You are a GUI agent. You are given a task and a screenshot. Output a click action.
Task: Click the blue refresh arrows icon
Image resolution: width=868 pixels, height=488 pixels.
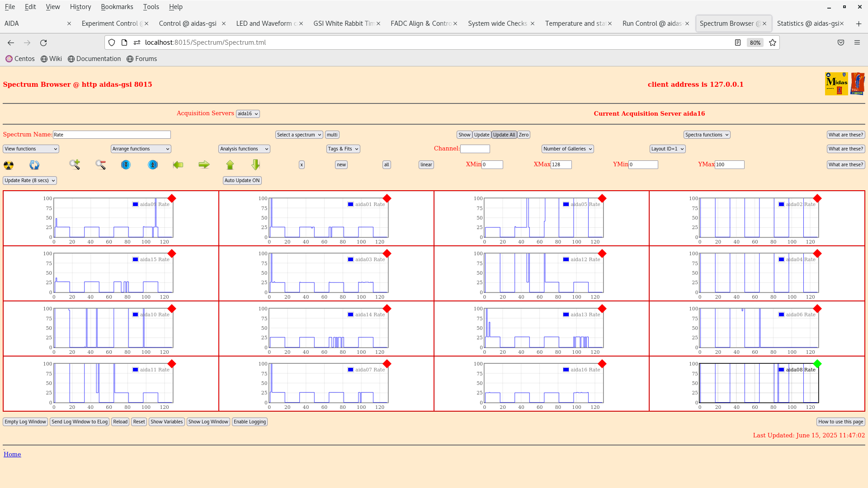[34, 165]
